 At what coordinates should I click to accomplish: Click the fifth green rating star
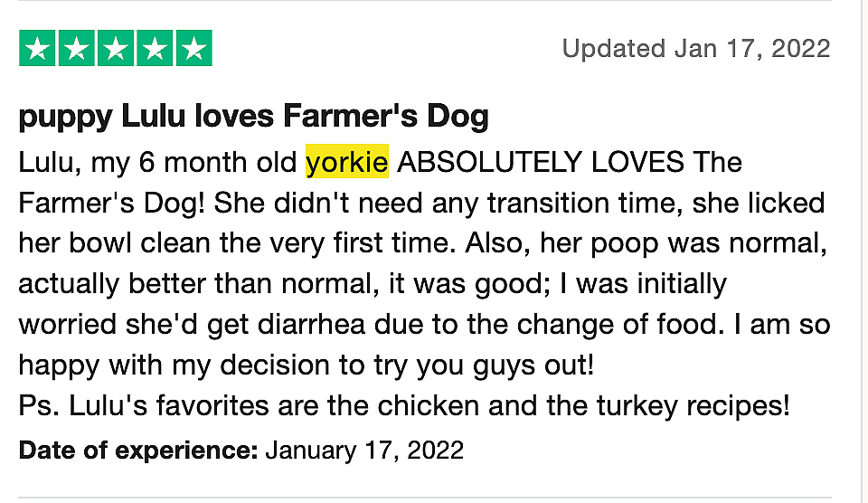(193, 48)
